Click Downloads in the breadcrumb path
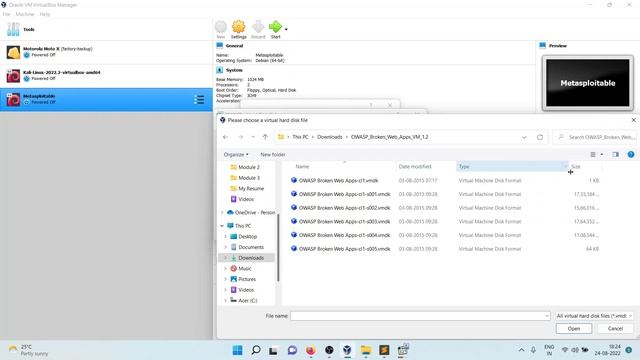 pos(329,137)
